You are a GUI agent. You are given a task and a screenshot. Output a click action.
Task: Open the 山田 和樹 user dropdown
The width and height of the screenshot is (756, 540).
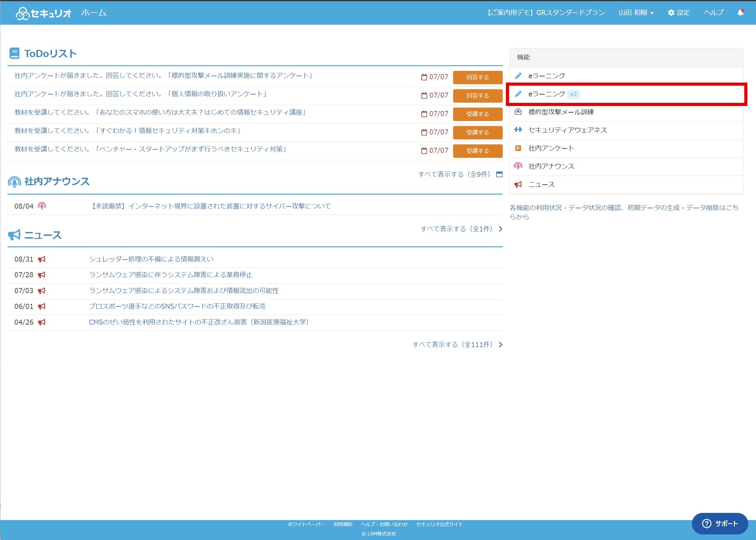pyautogui.click(x=636, y=12)
